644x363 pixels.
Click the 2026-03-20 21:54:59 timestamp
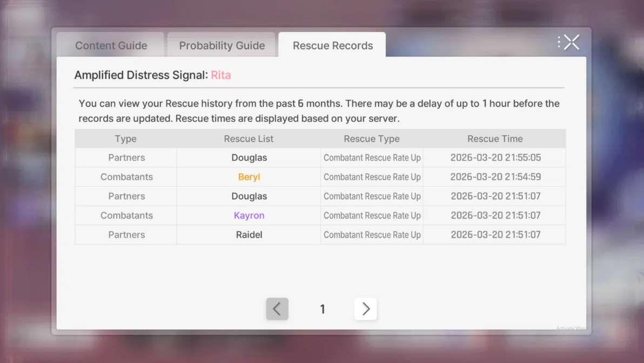(495, 177)
